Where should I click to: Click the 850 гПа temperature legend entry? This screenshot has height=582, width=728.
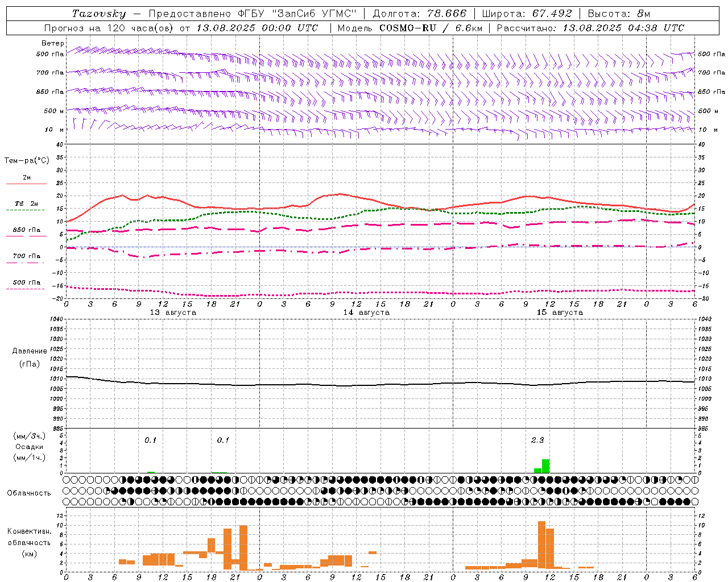click(27, 230)
